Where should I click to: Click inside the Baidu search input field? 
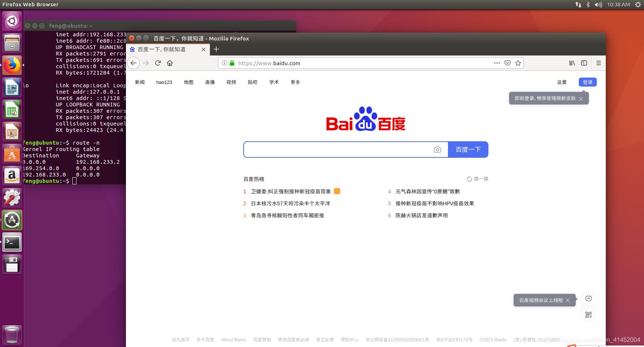(337, 149)
